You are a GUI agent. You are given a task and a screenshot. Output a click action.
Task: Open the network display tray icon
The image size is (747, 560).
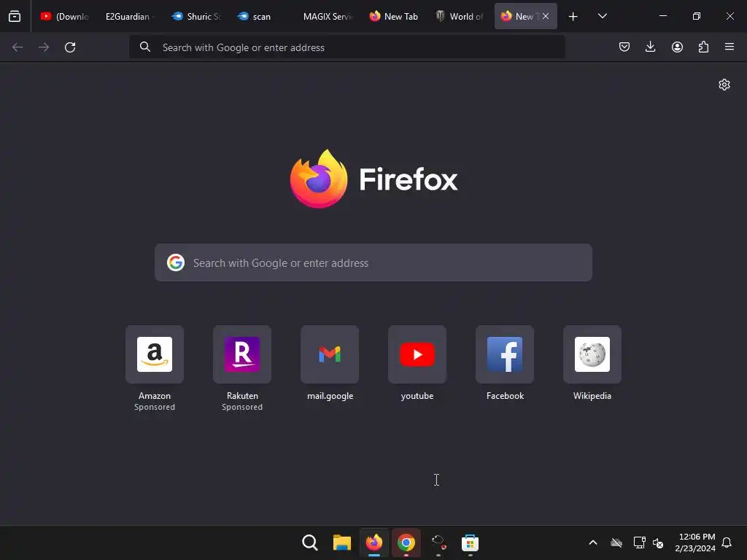tap(639, 542)
